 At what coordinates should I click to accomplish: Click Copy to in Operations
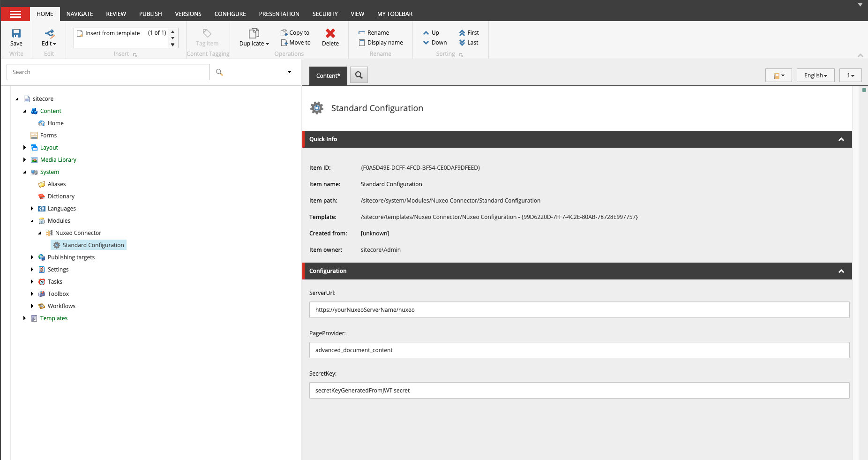[295, 33]
